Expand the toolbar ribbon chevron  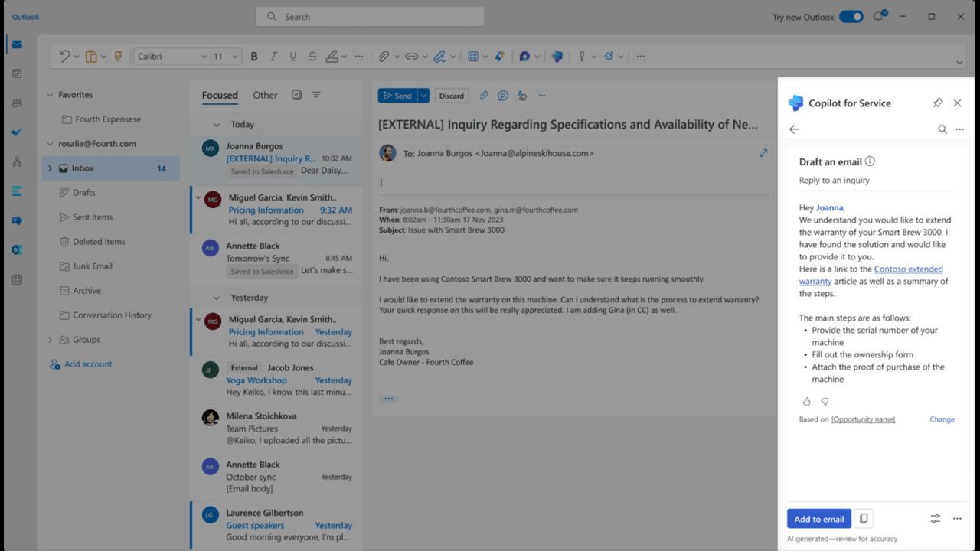pos(959,62)
